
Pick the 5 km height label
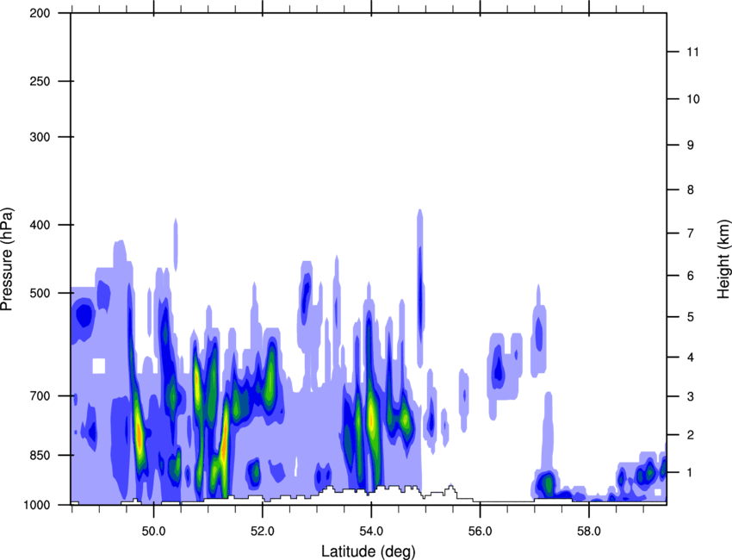(x=691, y=317)
